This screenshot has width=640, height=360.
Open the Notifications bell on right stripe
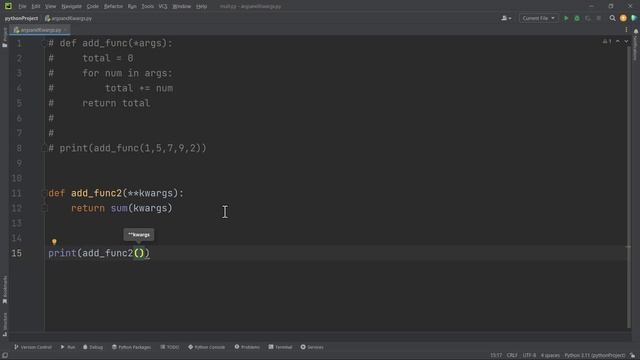tap(636, 31)
